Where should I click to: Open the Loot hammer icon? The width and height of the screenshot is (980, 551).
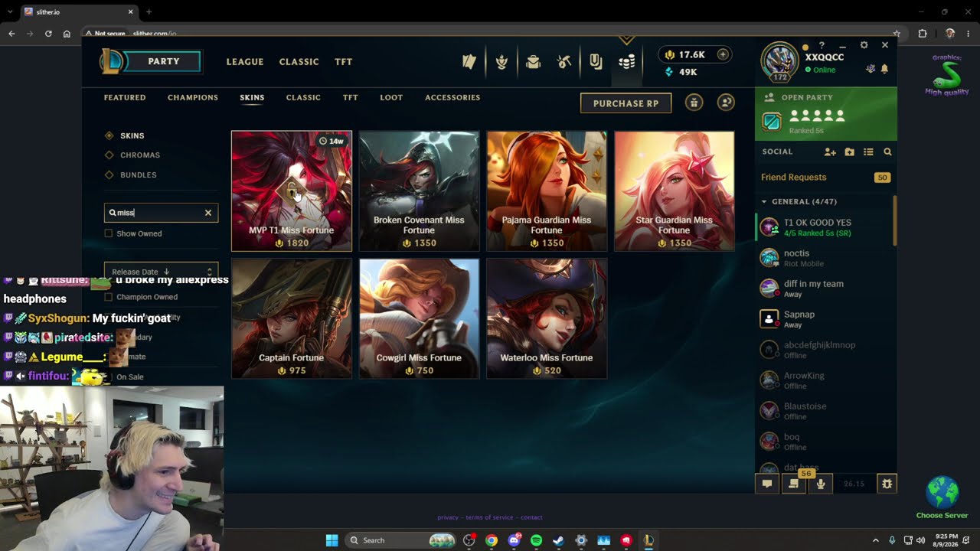click(564, 62)
